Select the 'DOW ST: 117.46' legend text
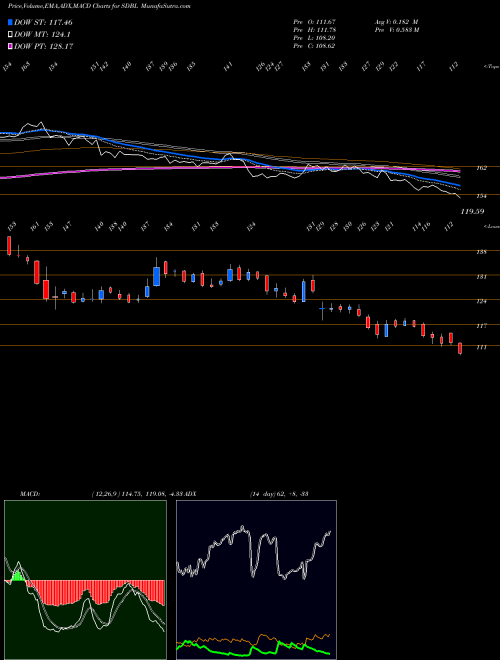The image size is (500, 660). coord(43,23)
